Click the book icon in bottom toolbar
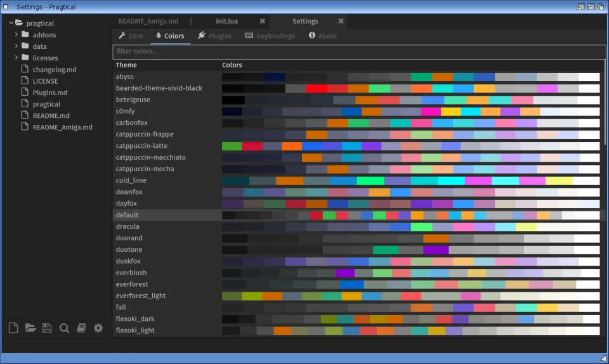Screen dimensions: 609x364 coord(81,328)
